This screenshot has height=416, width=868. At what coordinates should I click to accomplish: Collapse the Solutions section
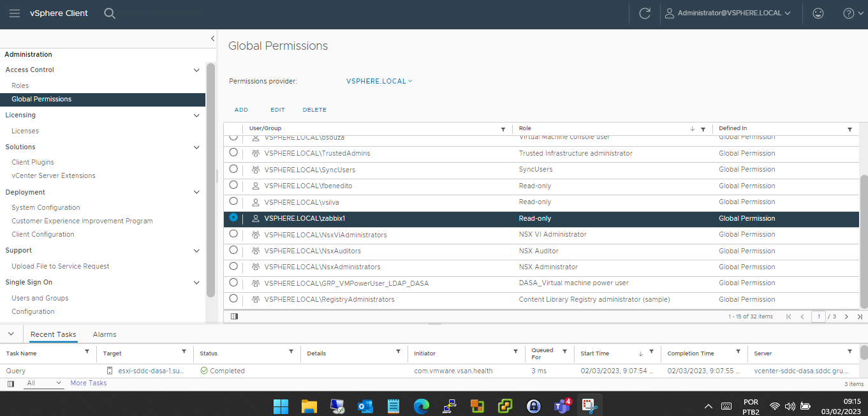pyautogui.click(x=196, y=147)
